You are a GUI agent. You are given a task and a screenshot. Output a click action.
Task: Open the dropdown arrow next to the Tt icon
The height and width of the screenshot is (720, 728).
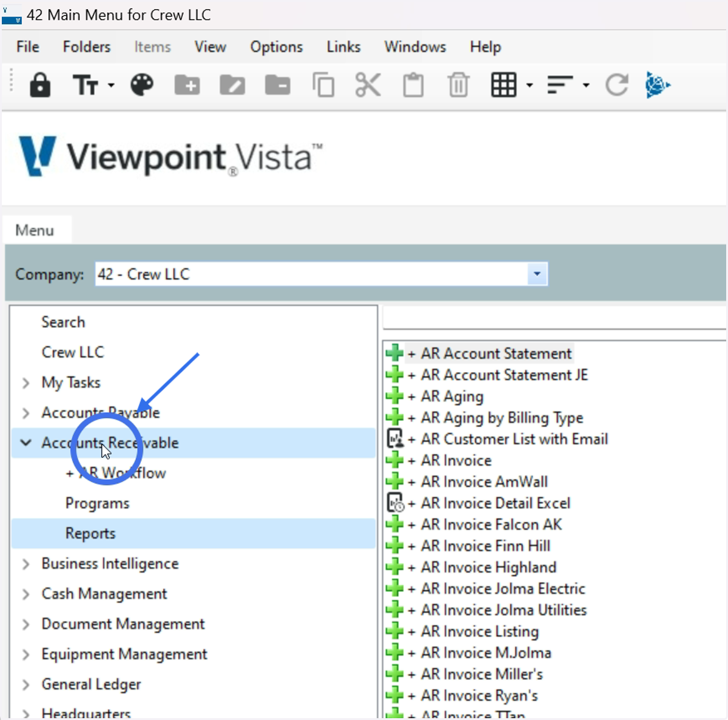click(x=111, y=86)
